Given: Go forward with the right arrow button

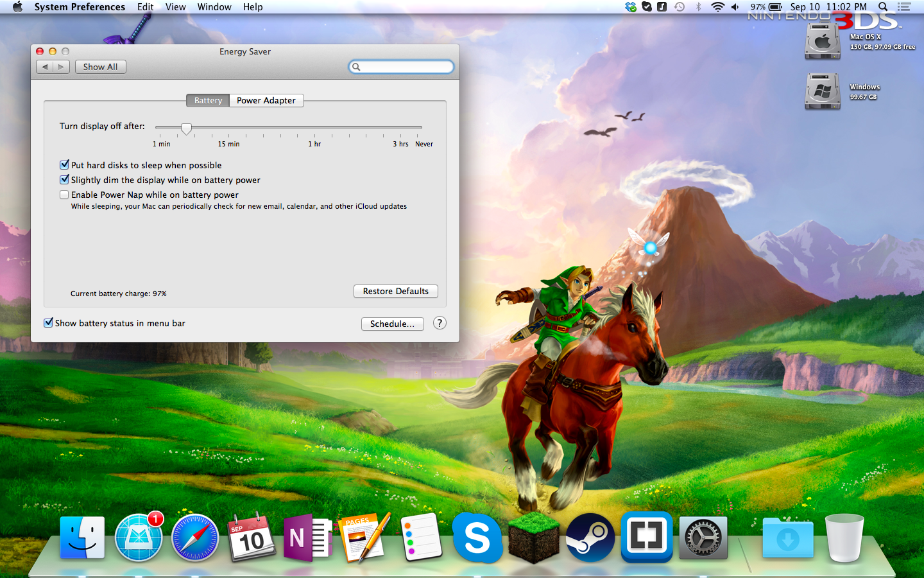Looking at the screenshot, I should pos(62,67).
